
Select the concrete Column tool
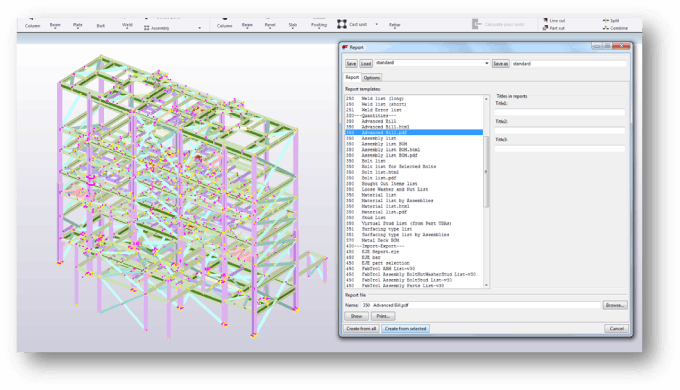[x=225, y=25]
